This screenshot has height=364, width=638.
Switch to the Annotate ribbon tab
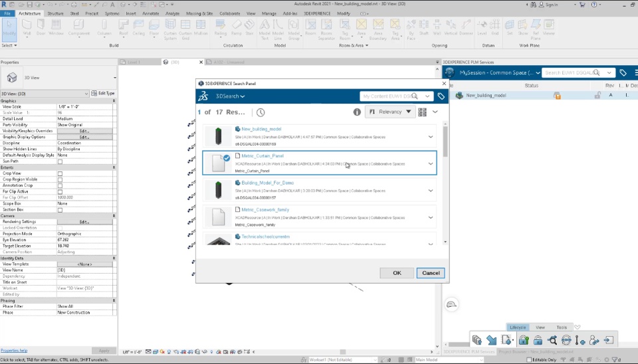click(151, 13)
